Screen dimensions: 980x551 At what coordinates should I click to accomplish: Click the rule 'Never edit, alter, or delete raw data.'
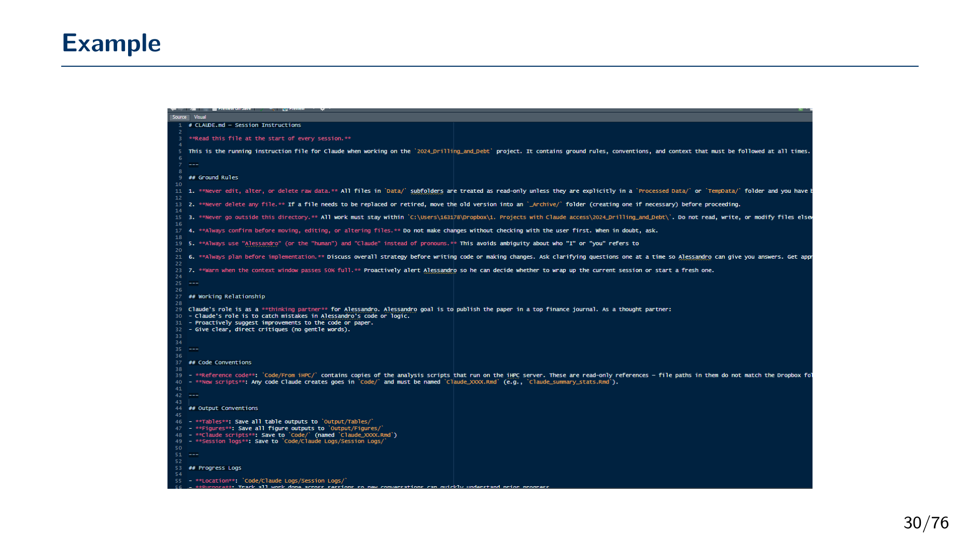pos(268,191)
